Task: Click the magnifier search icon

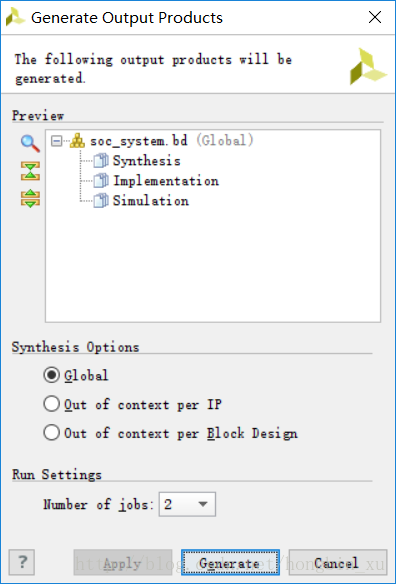Action: [30, 143]
